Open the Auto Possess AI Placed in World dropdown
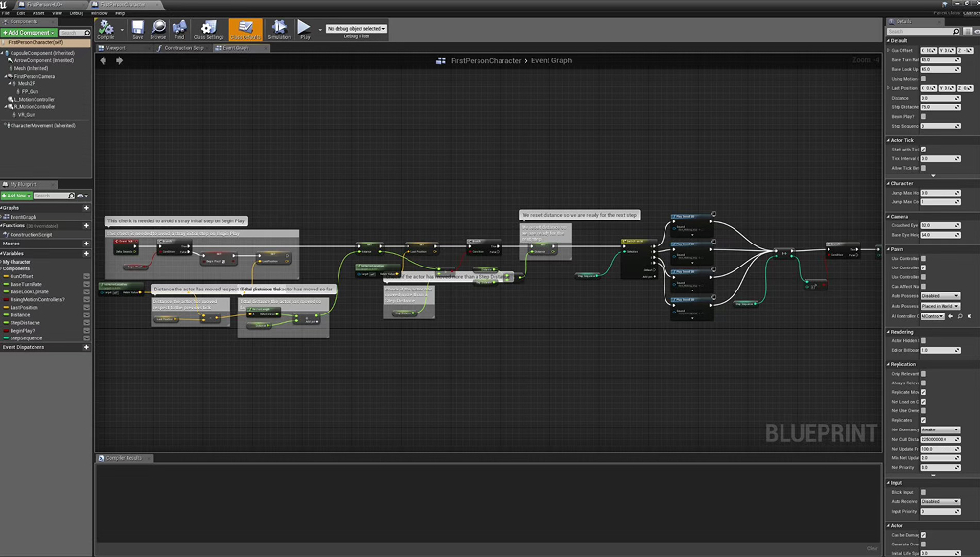This screenshot has height=557, width=980. [x=940, y=306]
